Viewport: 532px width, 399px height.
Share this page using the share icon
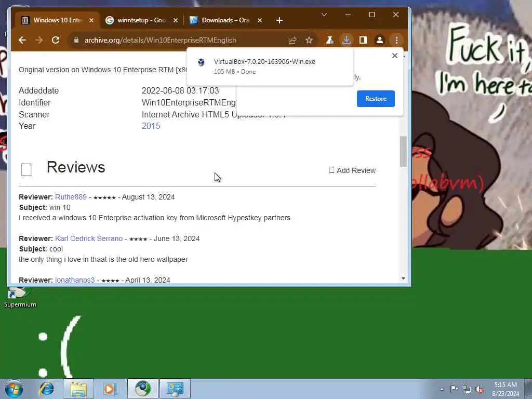tap(292, 40)
